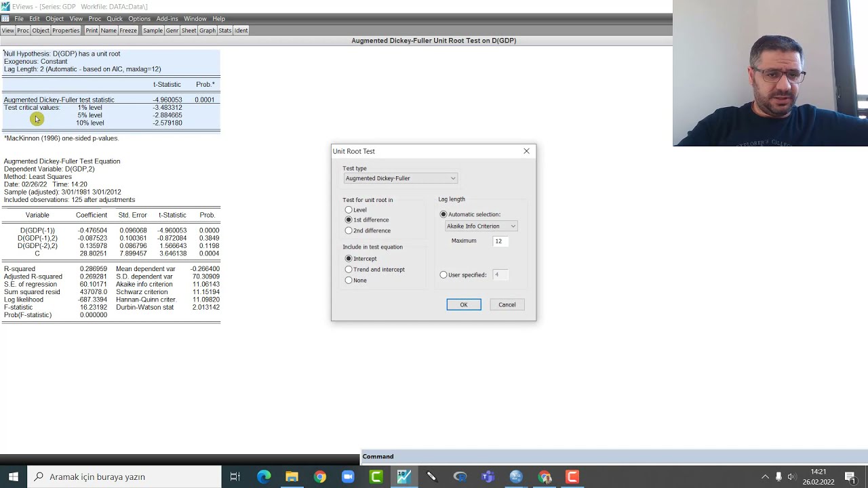Viewport: 868px width, 488px height.
Task: Launch Microsoft Edge from the taskbar
Action: 264,476
